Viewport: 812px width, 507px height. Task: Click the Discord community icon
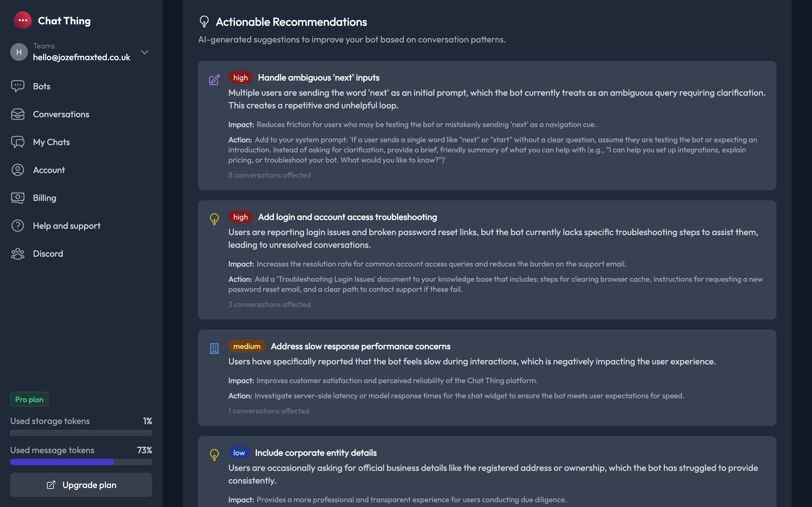point(18,253)
